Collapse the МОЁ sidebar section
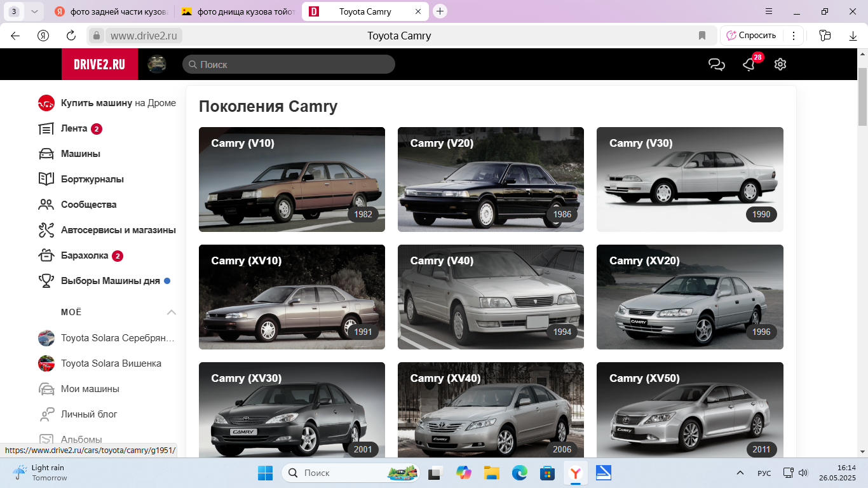 click(171, 312)
